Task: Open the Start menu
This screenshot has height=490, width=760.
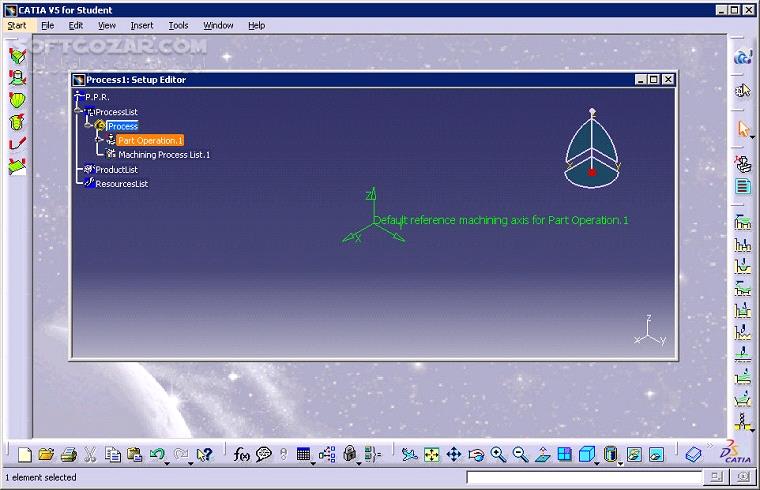Action: pos(17,26)
